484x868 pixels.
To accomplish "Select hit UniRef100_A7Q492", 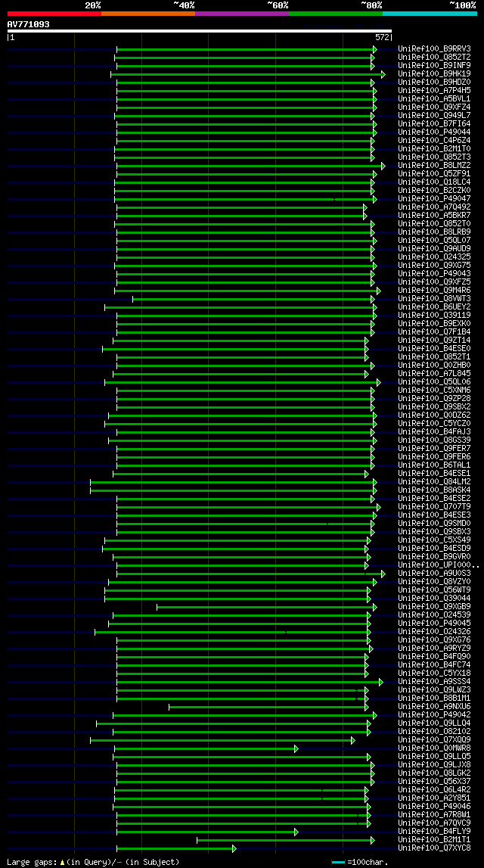I will [x=434, y=207].
